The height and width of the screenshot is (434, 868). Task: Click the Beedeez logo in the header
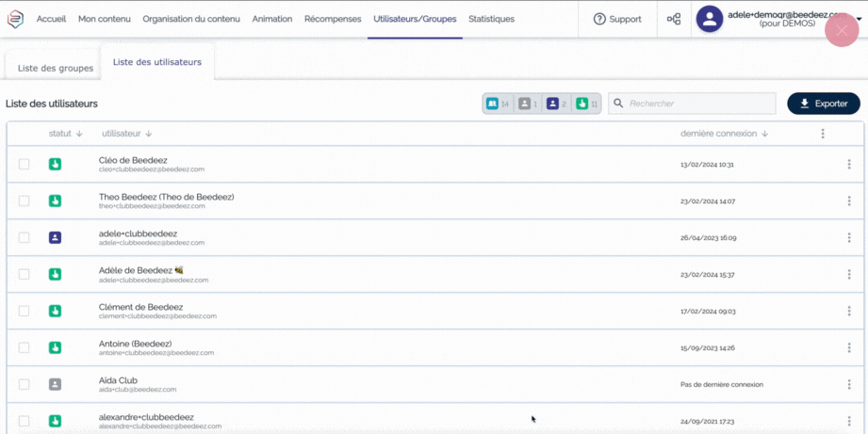point(15,19)
